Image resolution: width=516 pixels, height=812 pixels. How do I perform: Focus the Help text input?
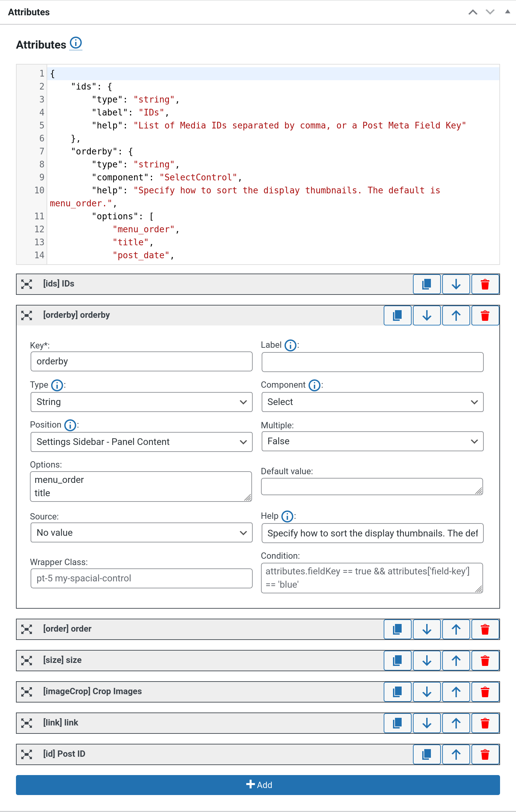pyautogui.click(x=372, y=533)
